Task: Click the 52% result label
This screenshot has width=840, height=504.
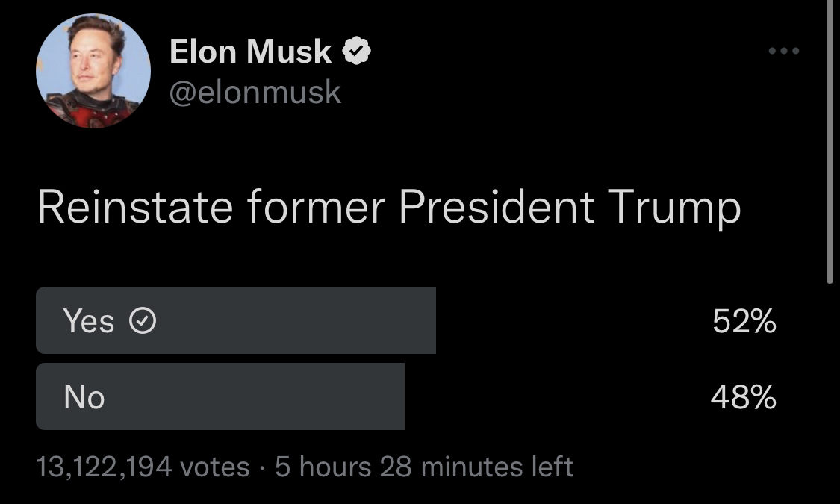Action: pyautogui.click(x=744, y=321)
